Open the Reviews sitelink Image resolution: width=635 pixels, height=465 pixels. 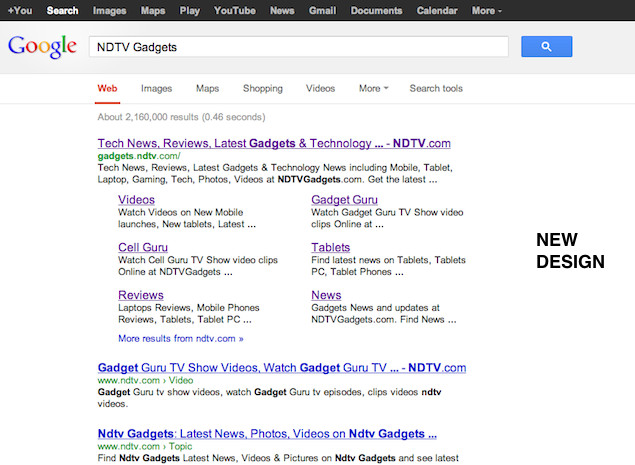(x=141, y=295)
